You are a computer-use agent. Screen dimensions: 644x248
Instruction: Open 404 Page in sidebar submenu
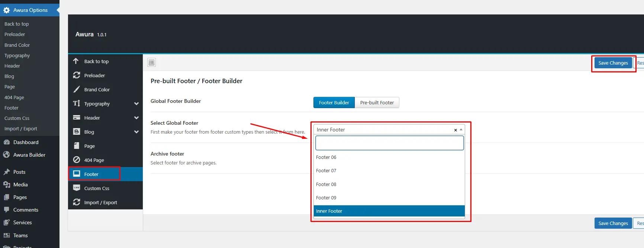[x=14, y=97]
